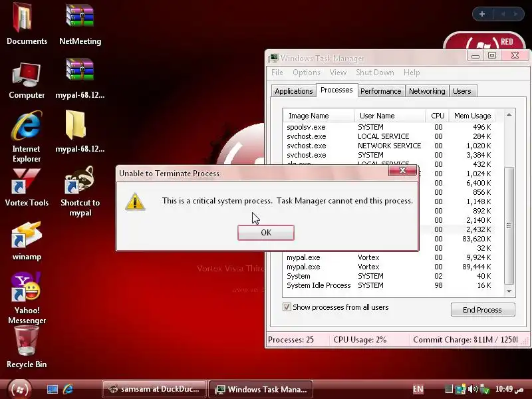This screenshot has width=532, height=399.
Task: Sort by the Mem Usage column header
Action: tap(472, 116)
